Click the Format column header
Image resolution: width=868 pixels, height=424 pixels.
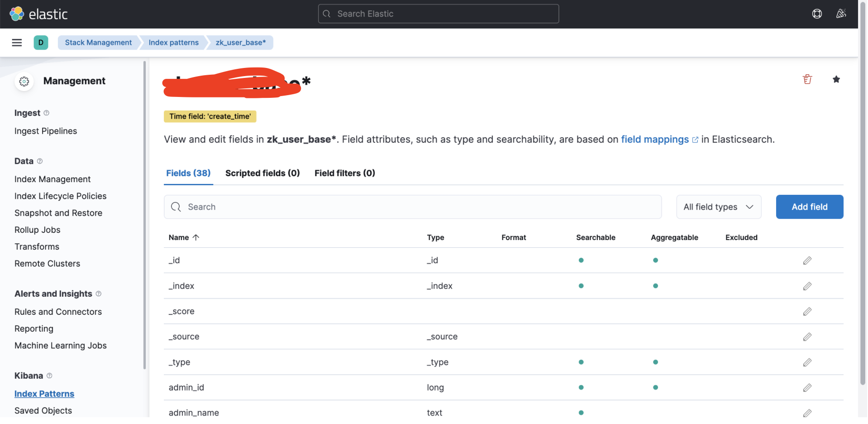[x=514, y=237]
